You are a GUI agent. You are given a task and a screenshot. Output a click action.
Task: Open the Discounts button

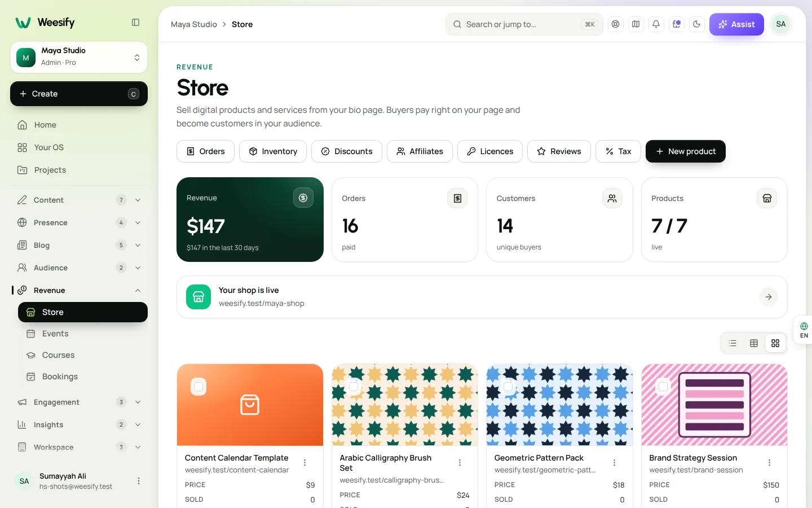[347, 151]
